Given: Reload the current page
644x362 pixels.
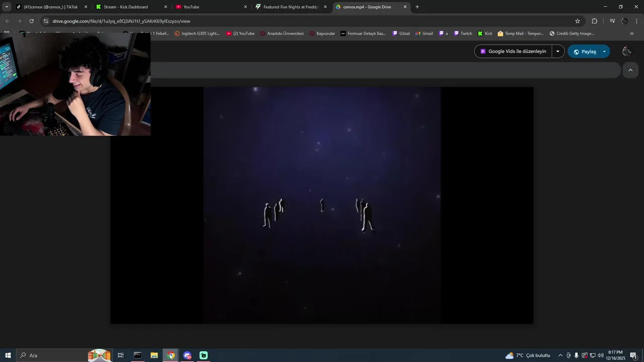Looking at the screenshot, I should point(31,21).
